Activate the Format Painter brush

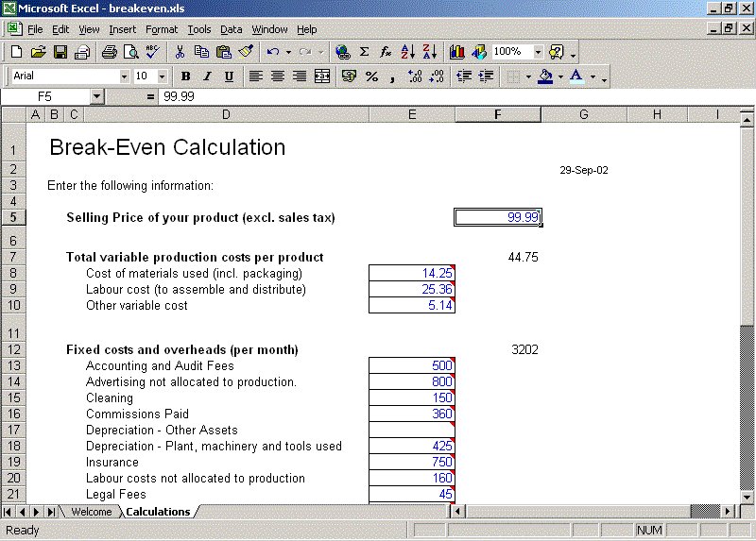[246, 52]
